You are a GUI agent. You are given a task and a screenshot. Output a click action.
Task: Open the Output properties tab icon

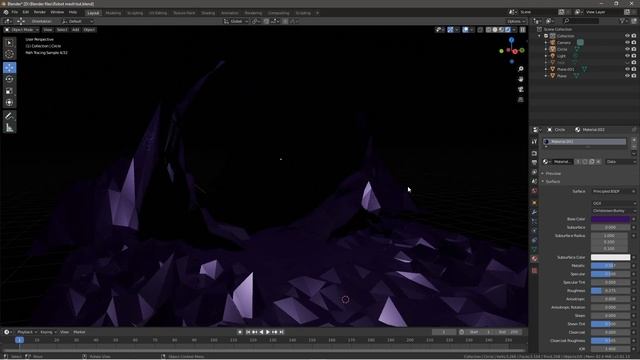click(x=534, y=163)
